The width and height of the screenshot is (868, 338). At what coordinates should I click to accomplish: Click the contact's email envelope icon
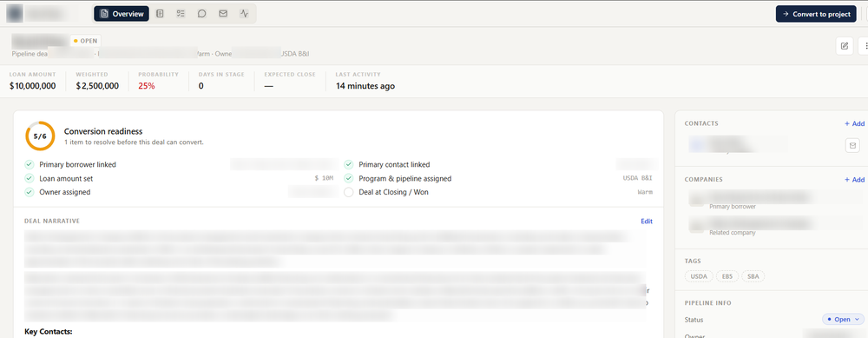[852, 145]
